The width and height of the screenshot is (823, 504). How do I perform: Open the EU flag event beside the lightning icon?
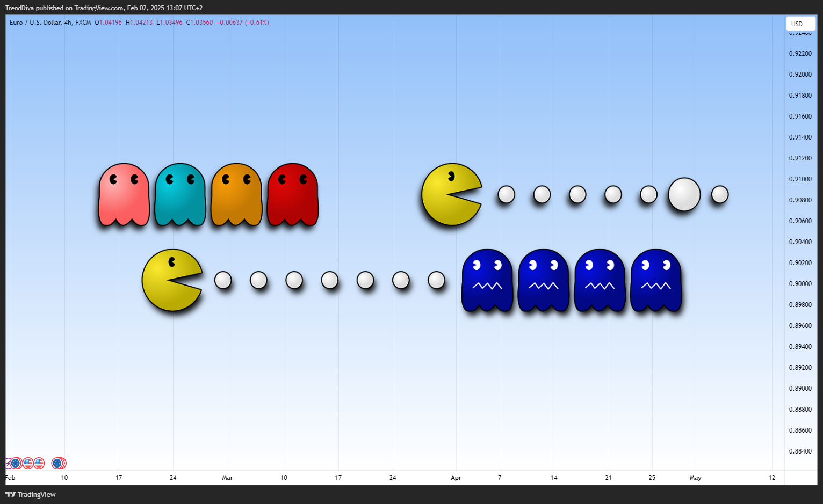16,463
